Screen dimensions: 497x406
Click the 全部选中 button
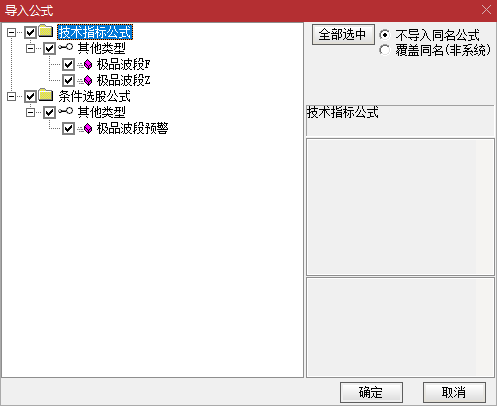tap(343, 34)
